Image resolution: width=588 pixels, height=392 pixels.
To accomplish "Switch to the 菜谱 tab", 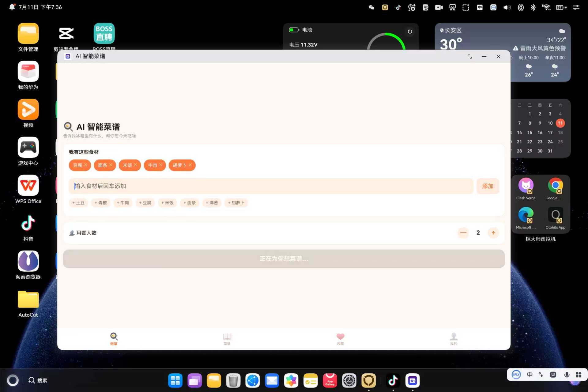I will (227, 339).
